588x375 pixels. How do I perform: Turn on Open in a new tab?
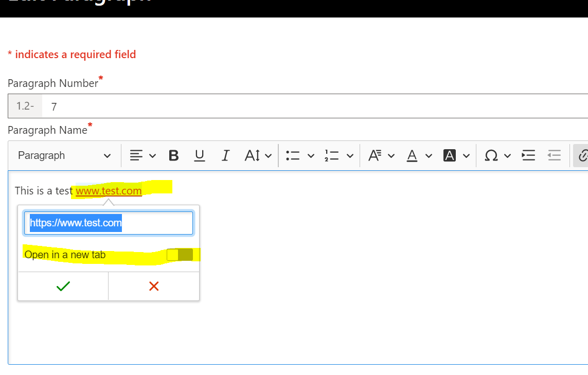pos(180,255)
